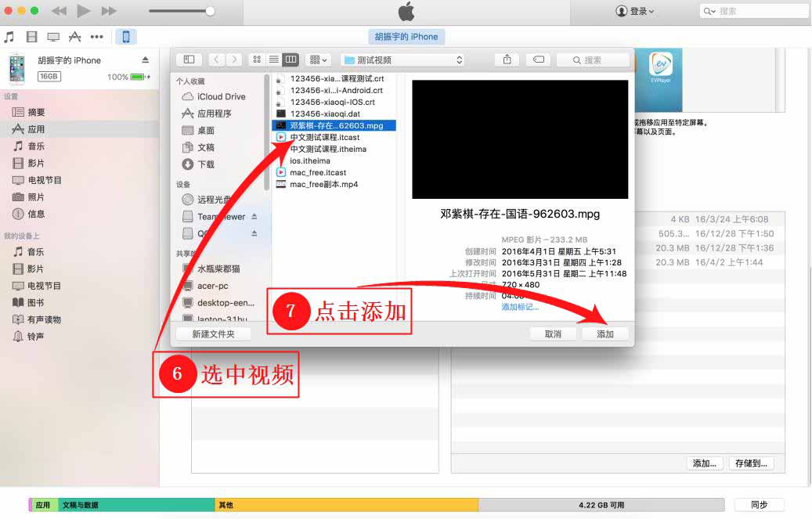This screenshot has width=812, height=519.
Task: Expand the 登录 account dropdown
Action: 635,11
